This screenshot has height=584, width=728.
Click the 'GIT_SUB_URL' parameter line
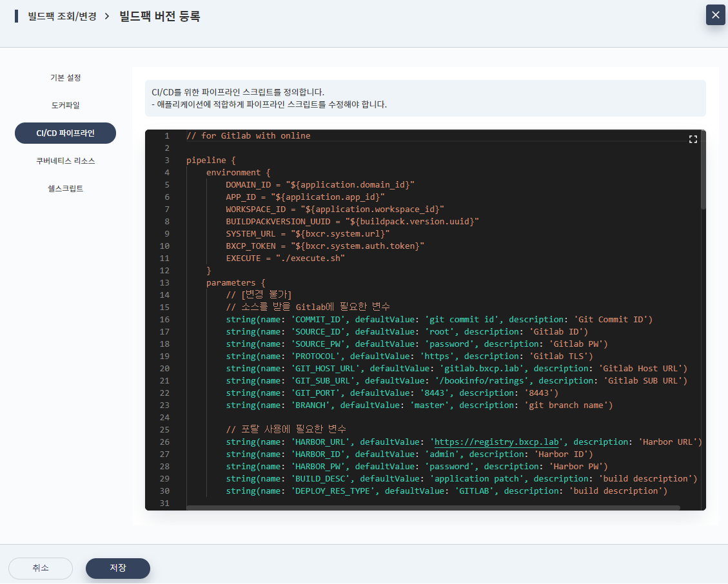click(x=457, y=381)
